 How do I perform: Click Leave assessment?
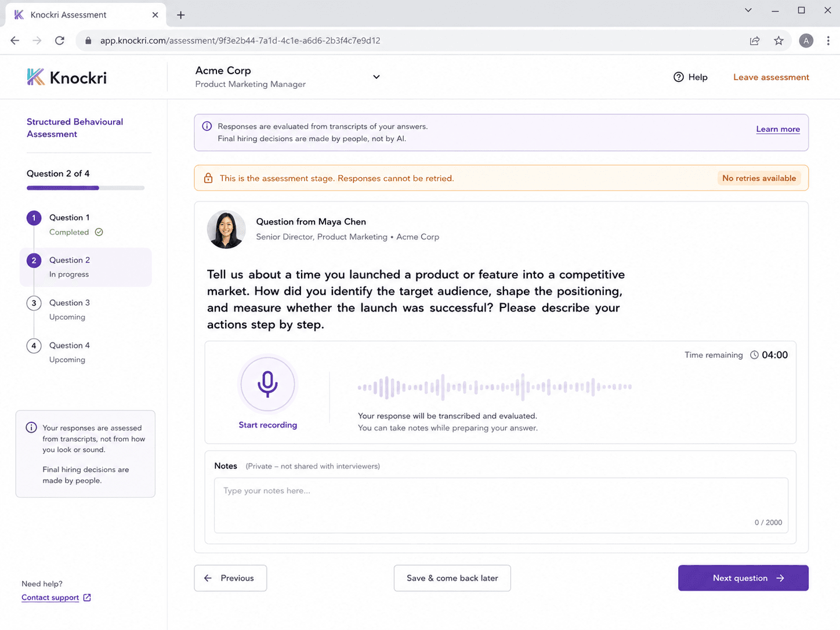[x=771, y=77]
